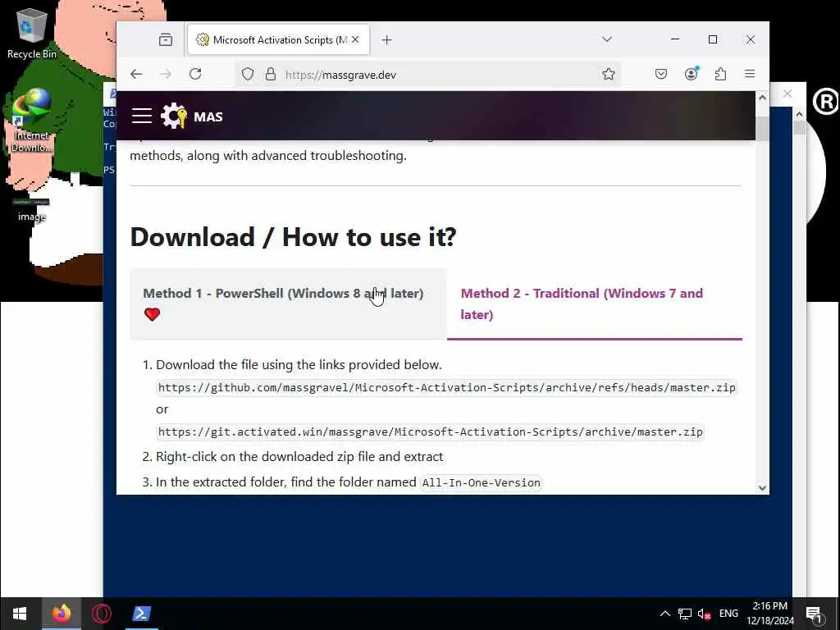Screen dimensions: 840x630
Task: Click the page scrollbar thumb
Action: (x=762, y=128)
